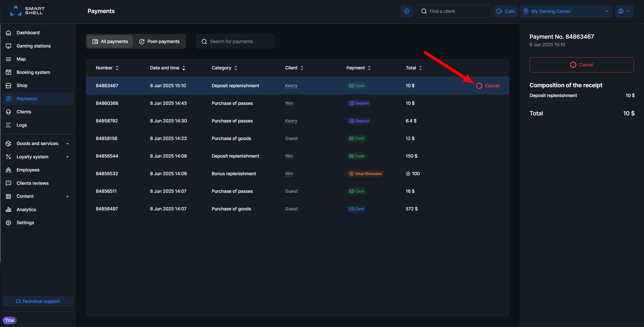Click Deposit badge on payment 84860368

[x=359, y=103]
